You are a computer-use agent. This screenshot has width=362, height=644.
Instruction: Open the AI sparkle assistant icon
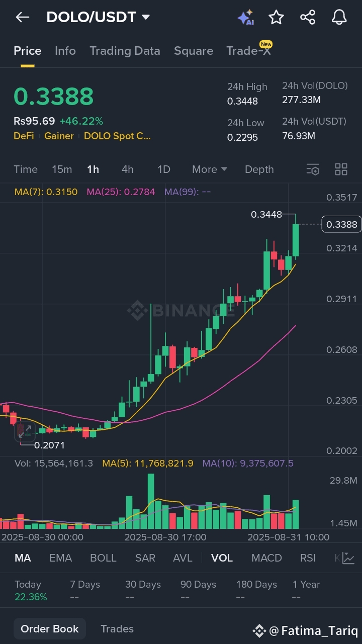coord(245,18)
